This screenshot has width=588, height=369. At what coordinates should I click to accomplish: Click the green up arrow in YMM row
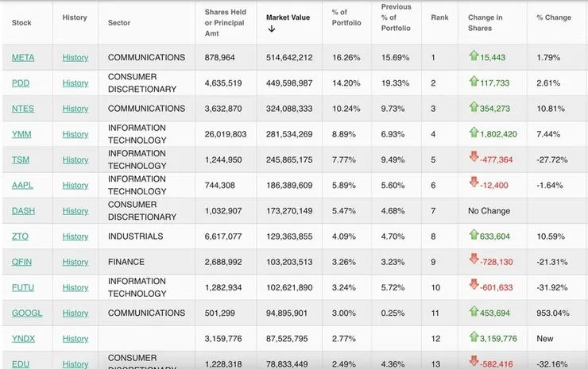[x=474, y=133]
